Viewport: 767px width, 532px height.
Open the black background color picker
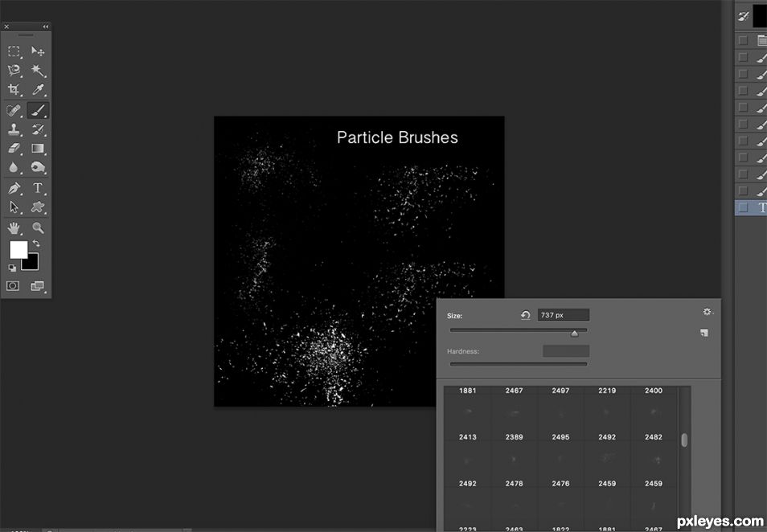pyautogui.click(x=32, y=264)
